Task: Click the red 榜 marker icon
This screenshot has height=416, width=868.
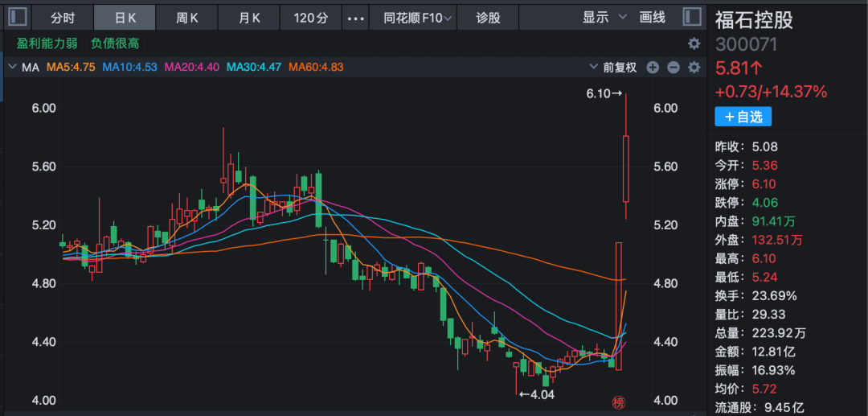Action: coord(619,402)
